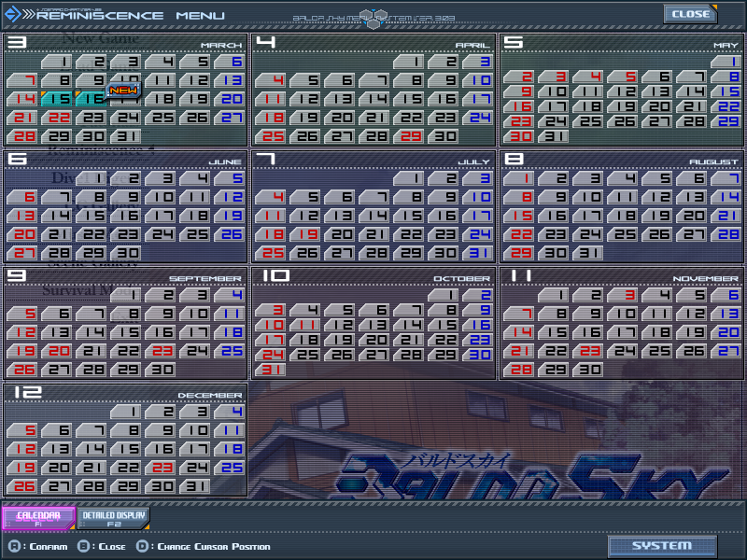Select December 1 date cell
747x560 pixels.
(126, 412)
